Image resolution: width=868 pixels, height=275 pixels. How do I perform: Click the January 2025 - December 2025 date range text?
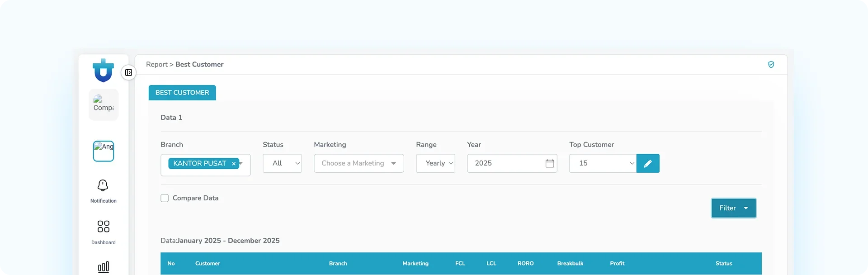click(x=228, y=241)
